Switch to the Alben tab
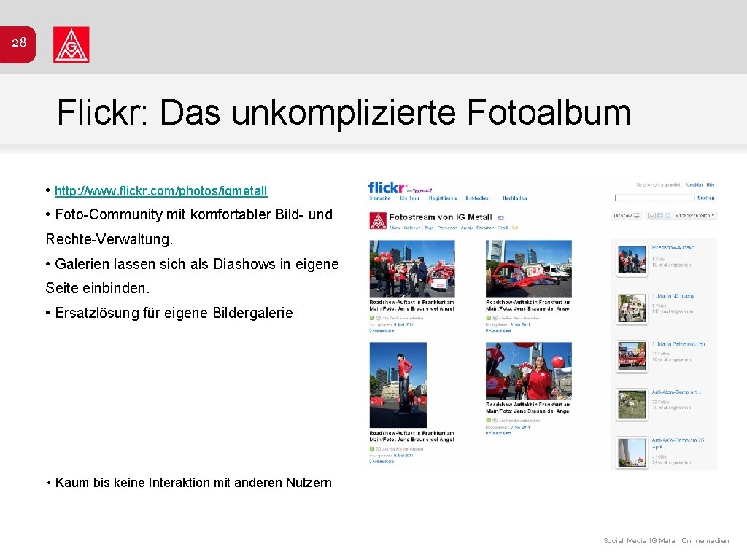This screenshot has width=747, height=560. (x=395, y=227)
